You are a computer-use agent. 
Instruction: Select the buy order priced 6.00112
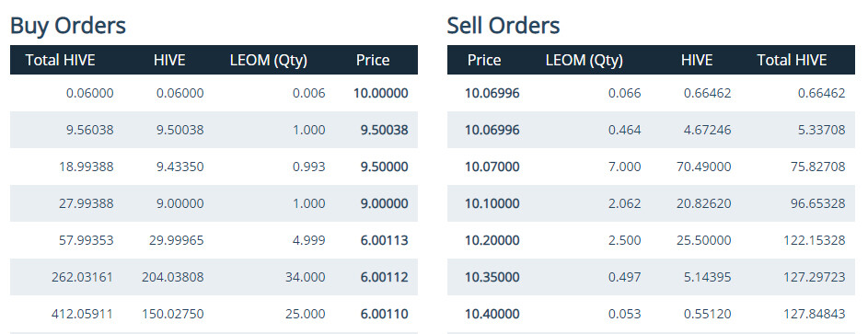[x=214, y=277]
